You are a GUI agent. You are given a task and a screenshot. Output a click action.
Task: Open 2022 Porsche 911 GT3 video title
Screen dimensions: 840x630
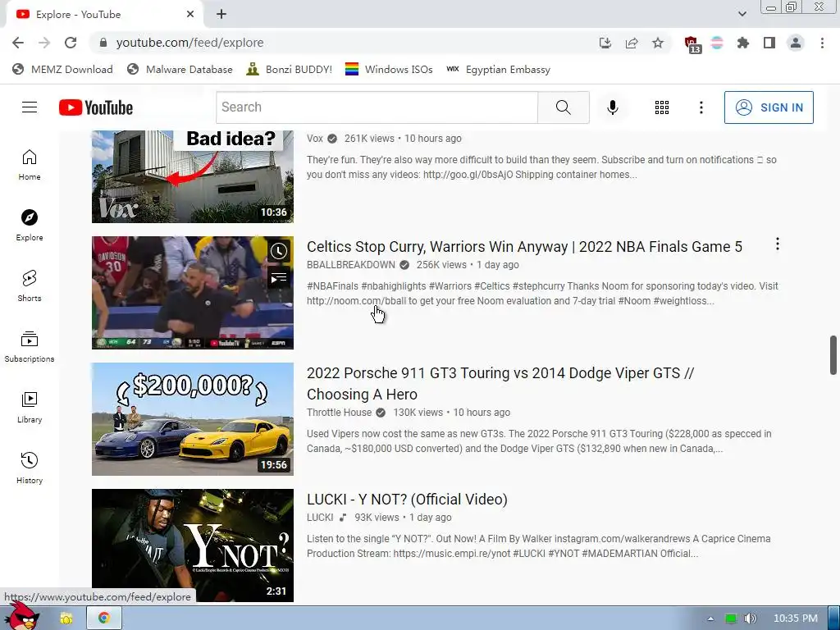[x=500, y=384]
